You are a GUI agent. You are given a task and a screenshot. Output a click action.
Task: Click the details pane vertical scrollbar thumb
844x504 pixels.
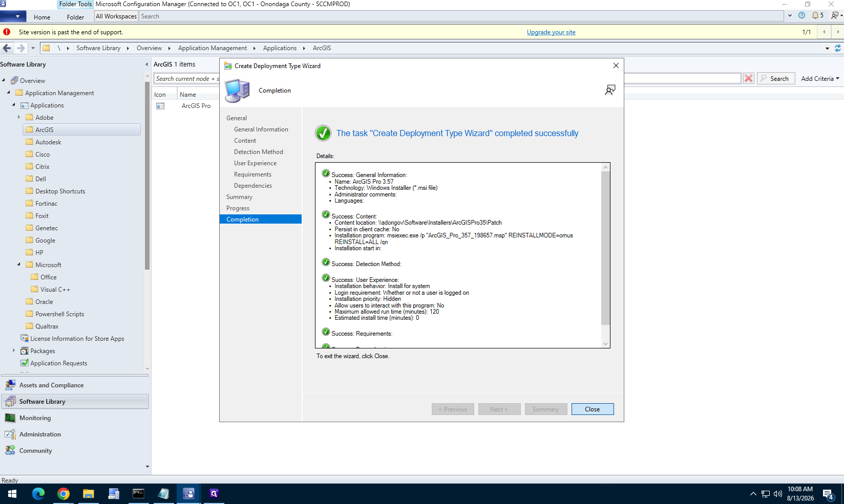coord(605,248)
